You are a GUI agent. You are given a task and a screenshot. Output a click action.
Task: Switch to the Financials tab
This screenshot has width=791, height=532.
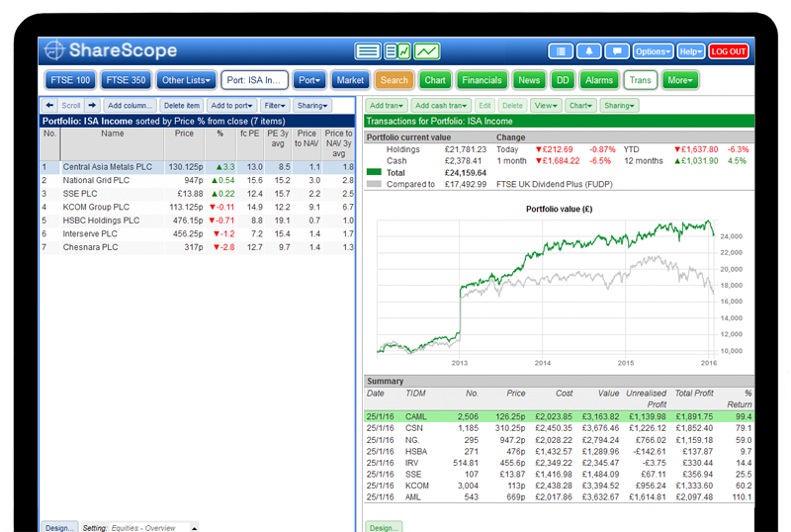click(481, 80)
